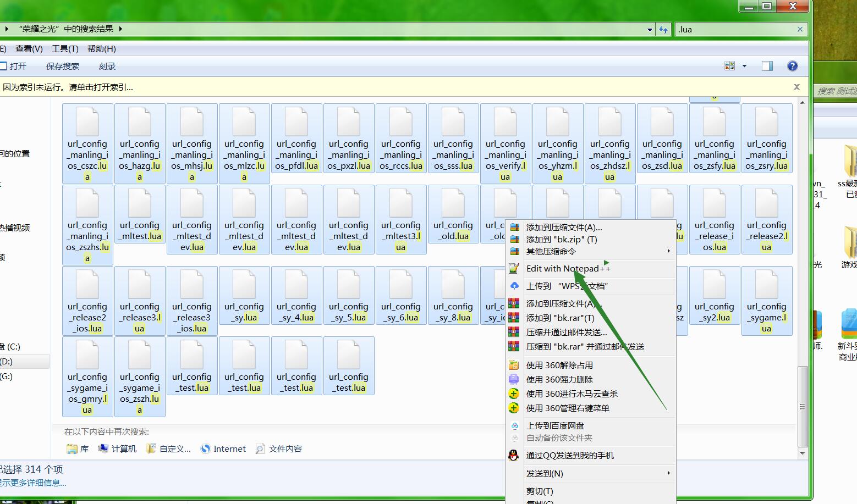This screenshot has width=857, height=504.
Task: Click the Save Search toolbar button
Action: (x=63, y=67)
